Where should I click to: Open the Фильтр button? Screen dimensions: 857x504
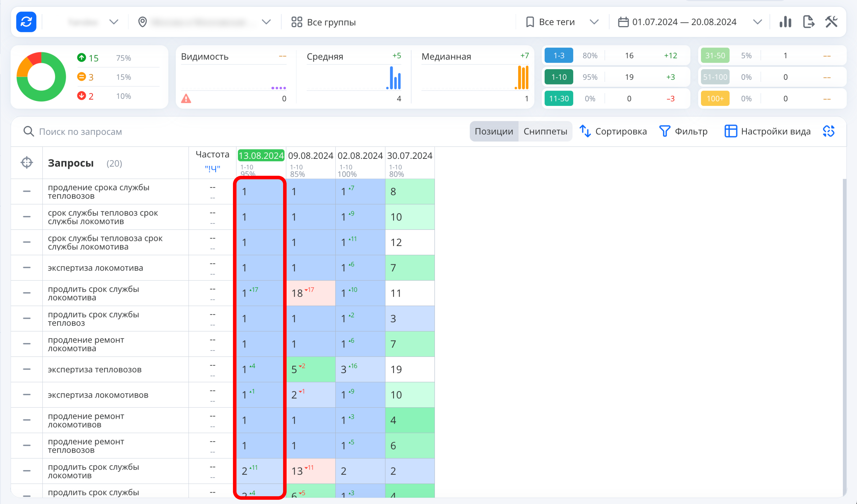(683, 131)
